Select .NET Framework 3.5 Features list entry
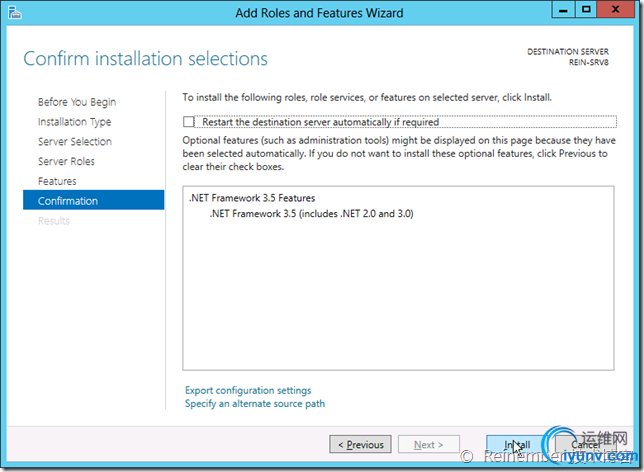The height and width of the screenshot is (472, 644). click(252, 198)
